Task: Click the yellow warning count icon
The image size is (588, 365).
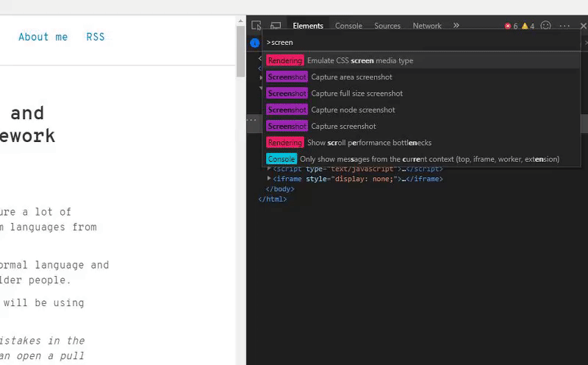Action: [525, 26]
